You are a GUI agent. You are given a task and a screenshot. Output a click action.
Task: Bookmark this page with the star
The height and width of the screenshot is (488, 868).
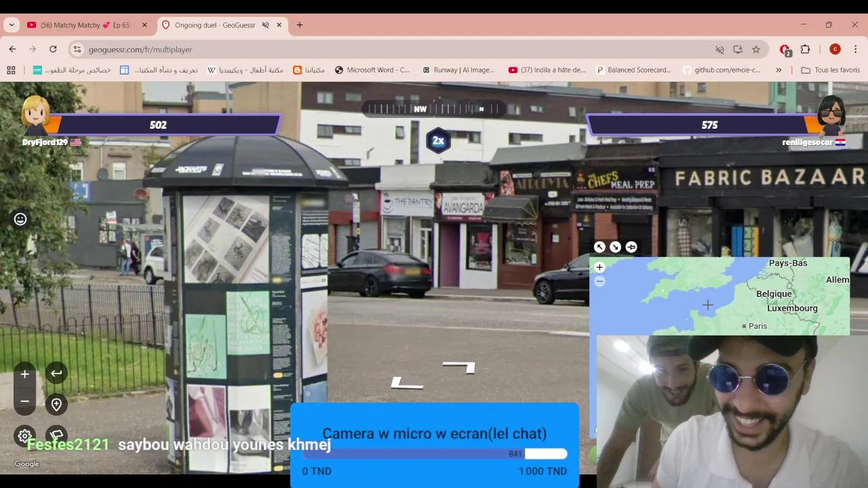(756, 49)
